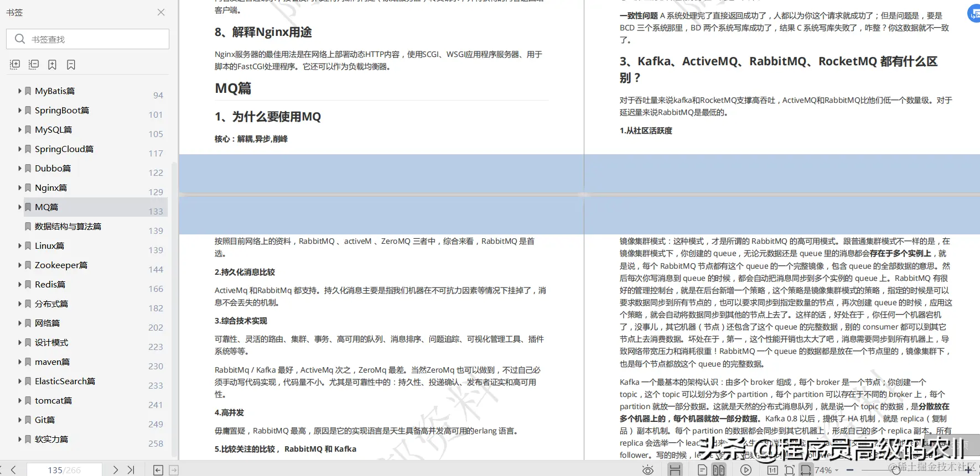This screenshot has width=980, height=476.
Task: Click the heading 1、为什么要使用MQ
Action: (x=268, y=117)
